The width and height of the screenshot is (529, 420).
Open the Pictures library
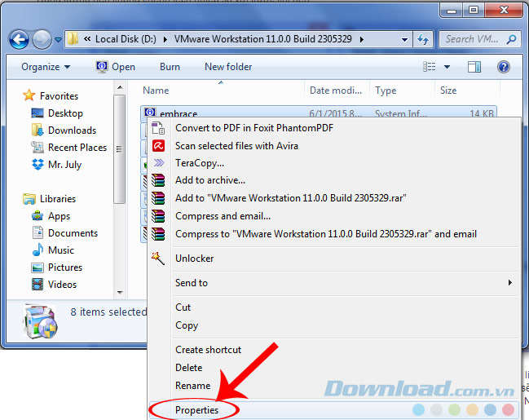pos(57,267)
